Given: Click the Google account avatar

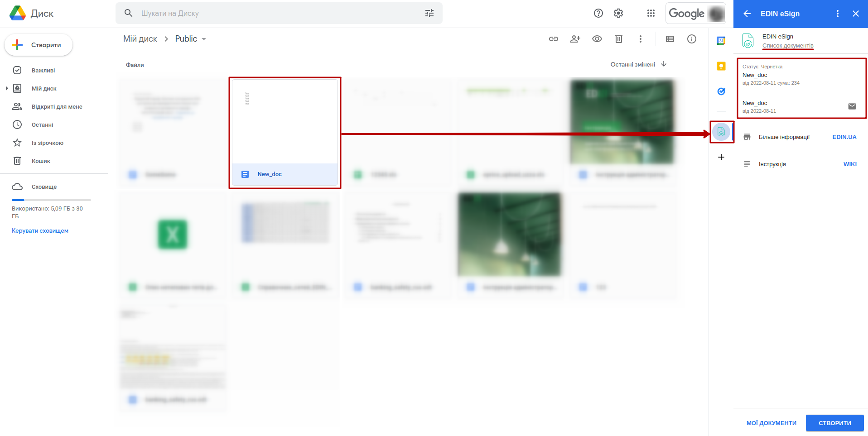Looking at the screenshot, I should [716, 14].
